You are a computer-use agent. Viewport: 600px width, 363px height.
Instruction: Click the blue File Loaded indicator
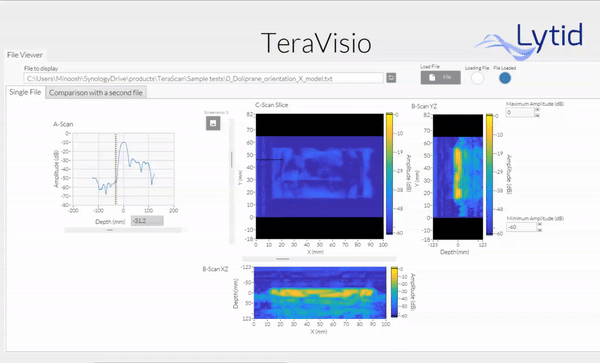click(x=505, y=78)
